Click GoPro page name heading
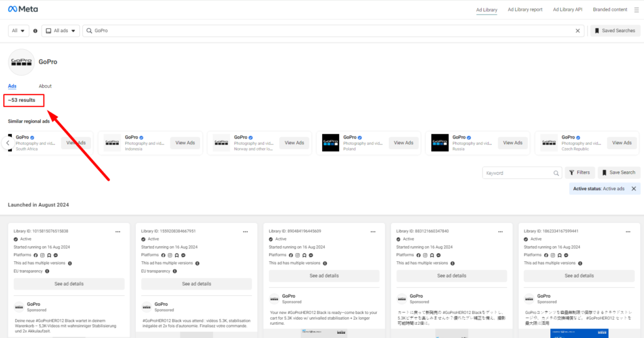 (x=48, y=62)
